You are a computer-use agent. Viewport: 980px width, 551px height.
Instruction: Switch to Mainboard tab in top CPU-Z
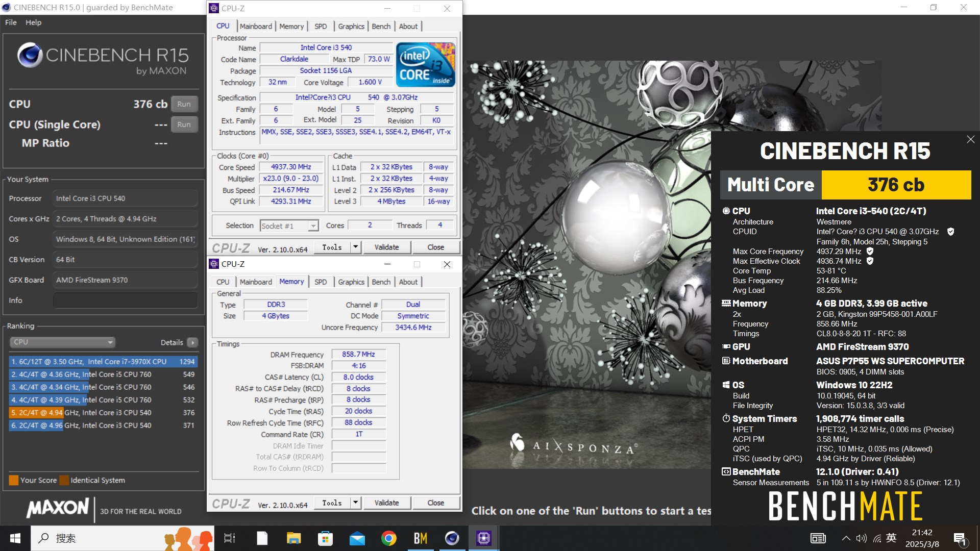click(256, 26)
